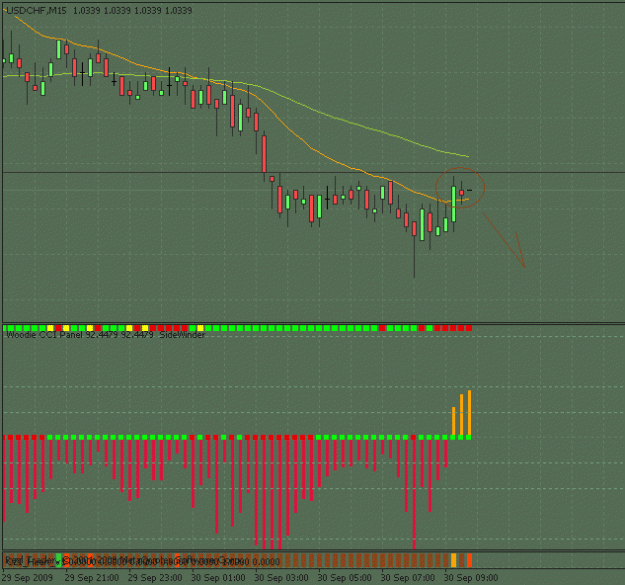Click the 30 Sep 09:00 time label

point(471,578)
